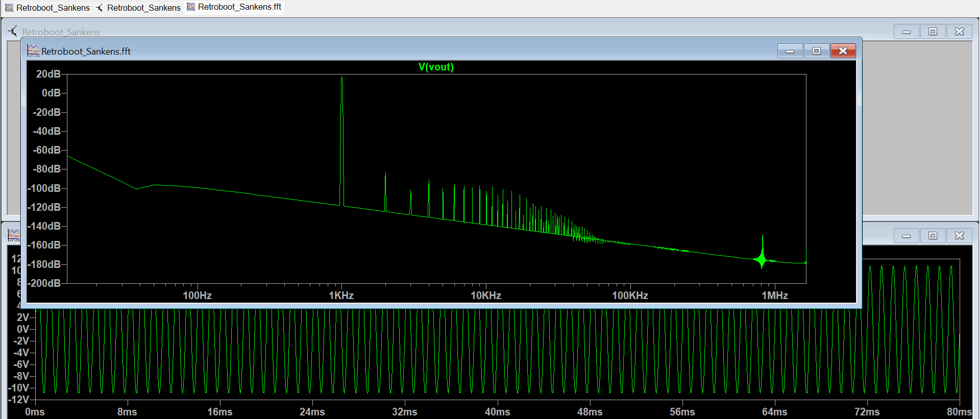Image resolution: width=980 pixels, height=419 pixels.
Task: Click the 72ms label on waveform time axis
Action: point(867,412)
